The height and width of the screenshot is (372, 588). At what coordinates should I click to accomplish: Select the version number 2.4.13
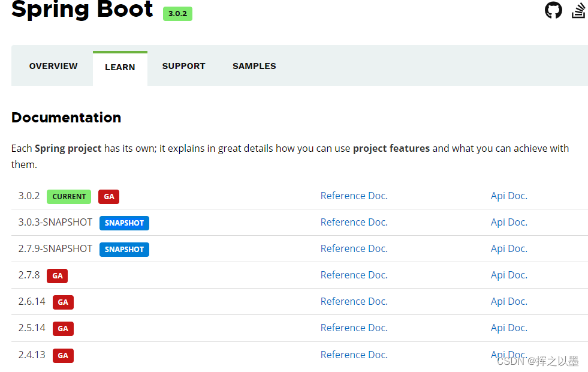coord(32,355)
